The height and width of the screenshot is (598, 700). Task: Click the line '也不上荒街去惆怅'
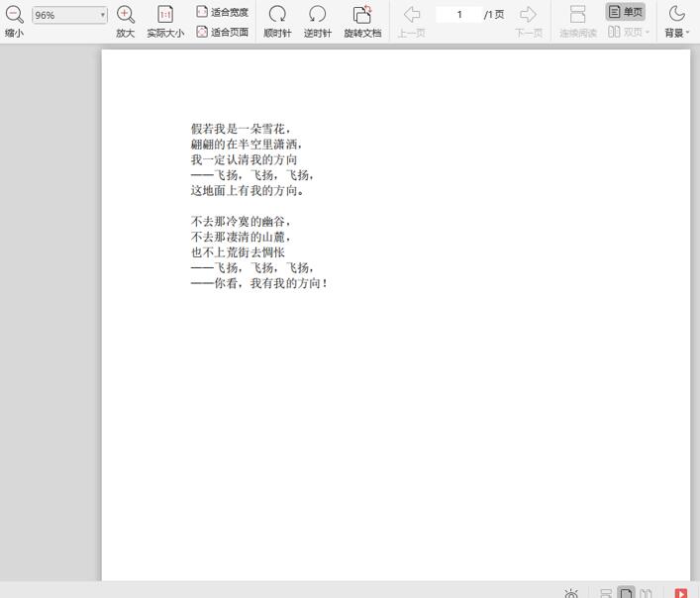pos(238,252)
